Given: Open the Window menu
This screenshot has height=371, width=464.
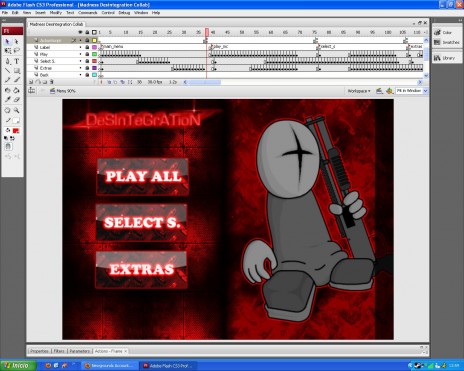Looking at the screenshot, I should point(141,13).
